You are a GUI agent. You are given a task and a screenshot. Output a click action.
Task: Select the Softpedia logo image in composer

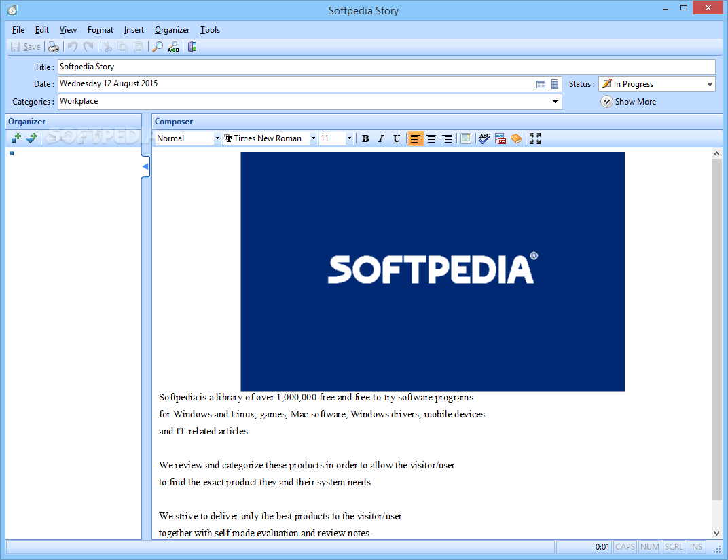pos(432,272)
